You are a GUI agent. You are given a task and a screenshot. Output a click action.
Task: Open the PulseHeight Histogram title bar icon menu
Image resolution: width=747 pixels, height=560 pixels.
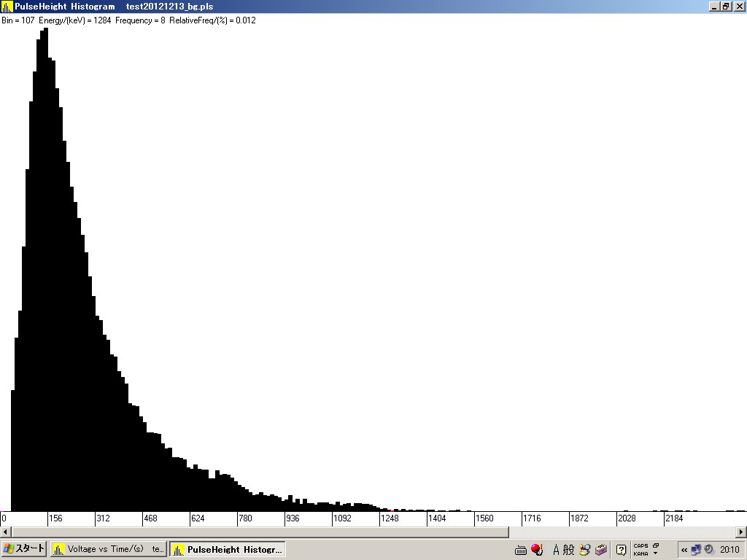click(7, 7)
